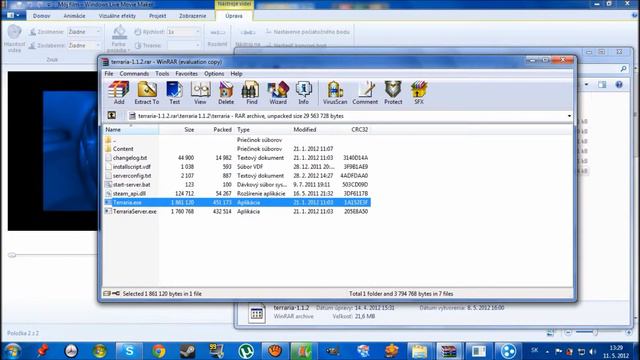The image size is (640, 360).
Task: Click the Extract To toolbar icon
Action: [147, 93]
